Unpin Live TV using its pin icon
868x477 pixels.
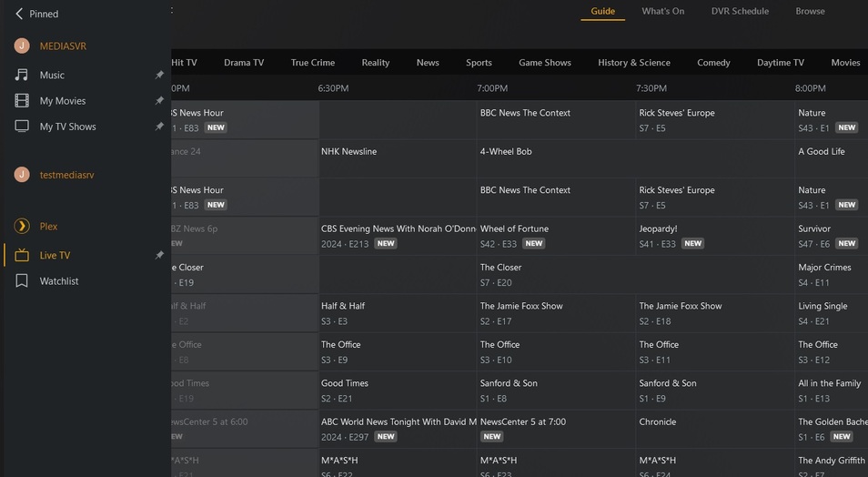click(x=159, y=255)
